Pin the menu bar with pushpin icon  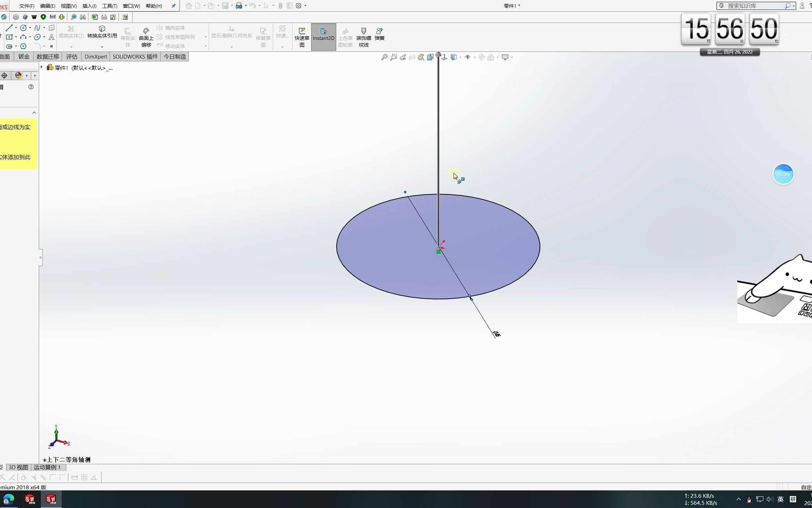click(173, 6)
